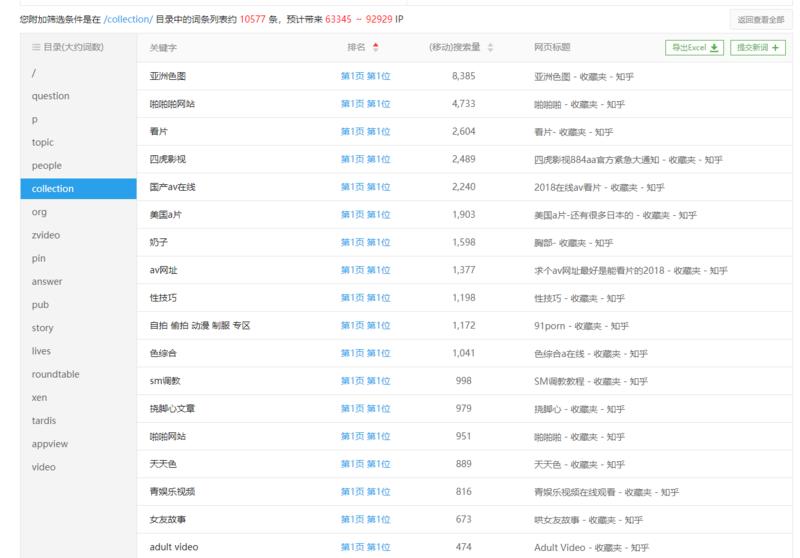Click the 网页标题 column header
The height and width of the screenshot is (558, 800).
click(x=552, y=47)
